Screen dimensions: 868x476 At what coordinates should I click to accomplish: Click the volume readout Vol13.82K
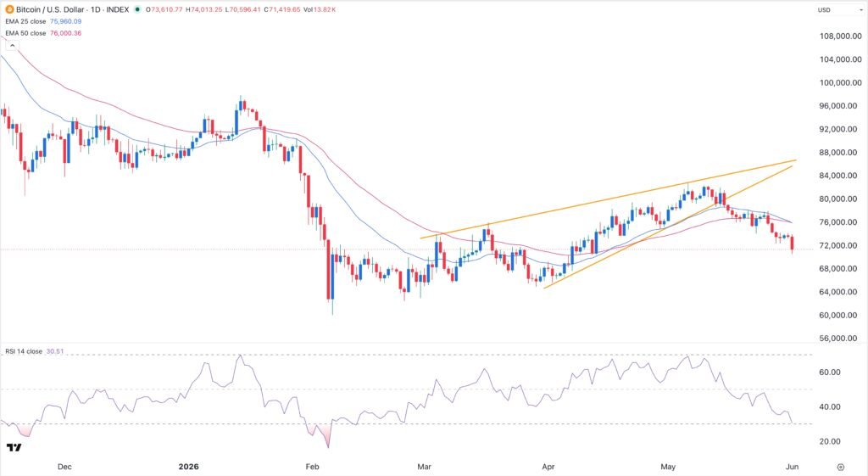click(x=320, y=9)
